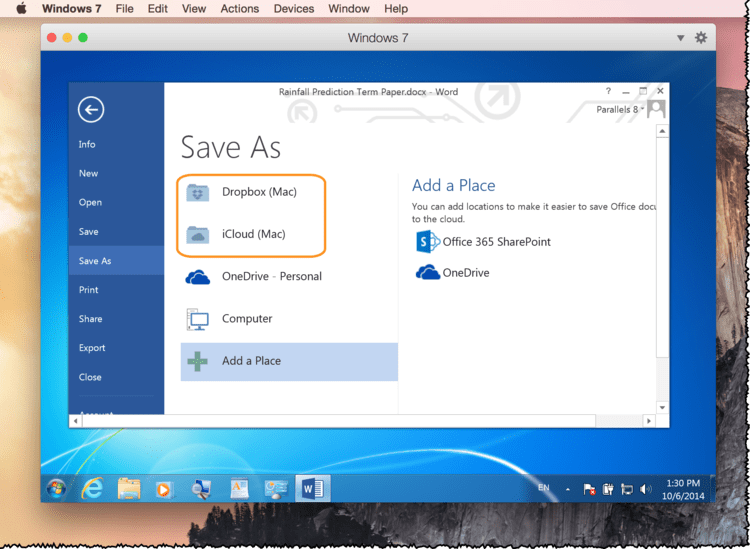Click the Parallels 8 account picture
The image size is (750, 549).
tap(656, 109)
